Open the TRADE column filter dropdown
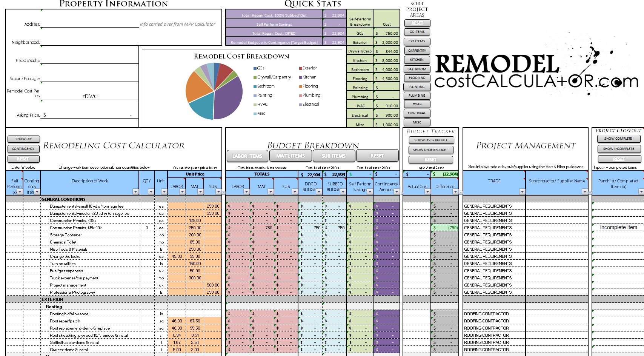The height and width of the screenshot is (356, 644). point(522,192)
